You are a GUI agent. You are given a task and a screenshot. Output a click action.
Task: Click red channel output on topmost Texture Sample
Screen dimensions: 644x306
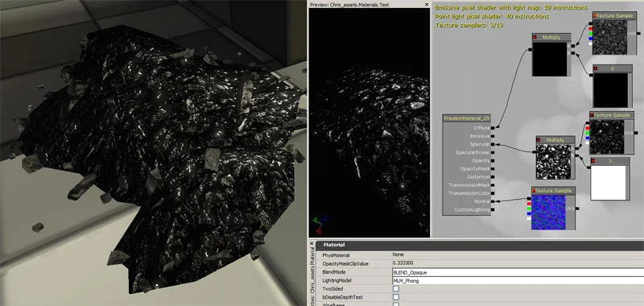[x=591, y=29]
